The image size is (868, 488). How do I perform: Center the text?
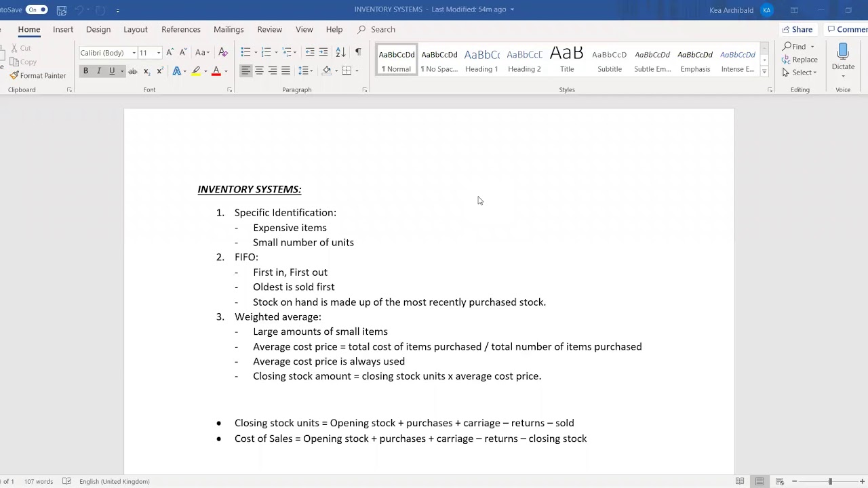259,70
